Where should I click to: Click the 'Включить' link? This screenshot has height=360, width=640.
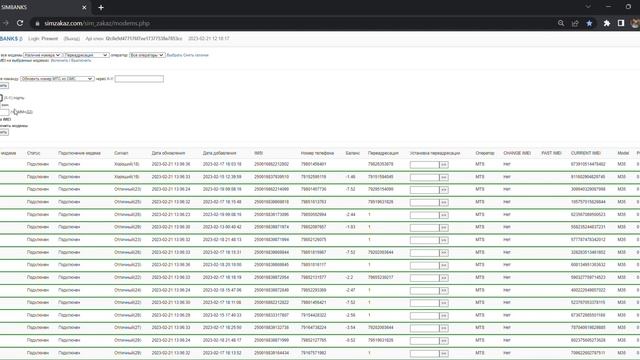pos(59,60)
